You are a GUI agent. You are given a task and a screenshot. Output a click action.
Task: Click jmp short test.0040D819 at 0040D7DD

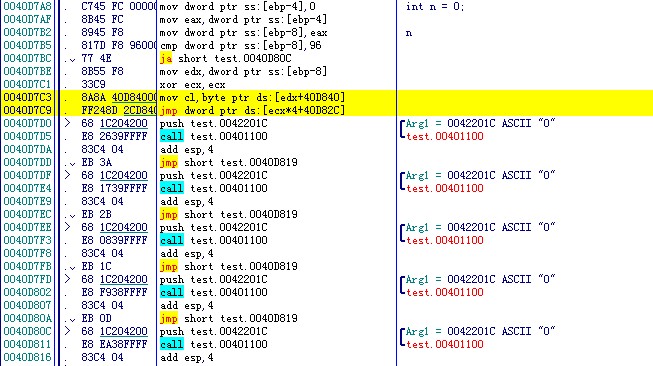(229, 162)
